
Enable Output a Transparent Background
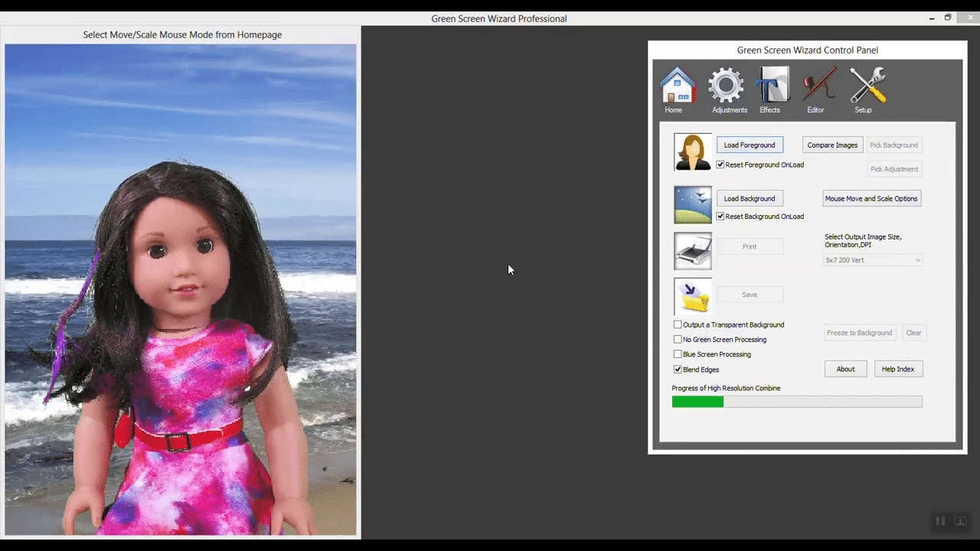[678, 324]
